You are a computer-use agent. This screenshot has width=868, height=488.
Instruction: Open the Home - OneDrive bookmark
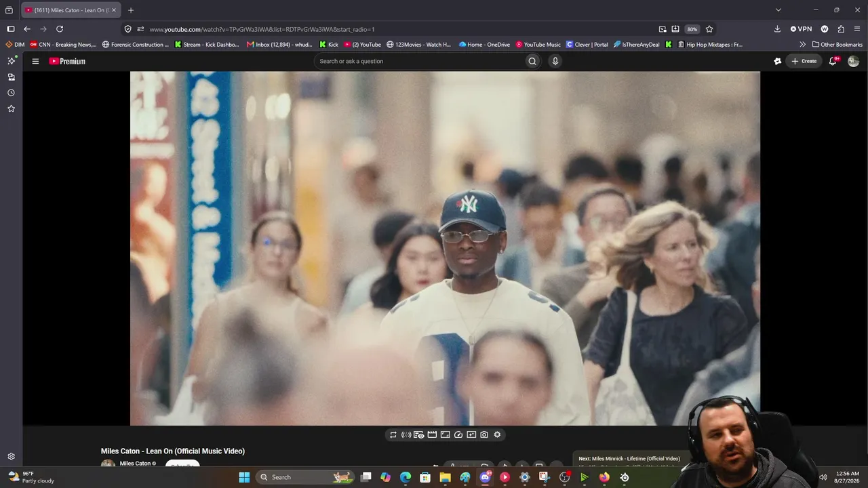pyautogui.click(x=484, y=45)
